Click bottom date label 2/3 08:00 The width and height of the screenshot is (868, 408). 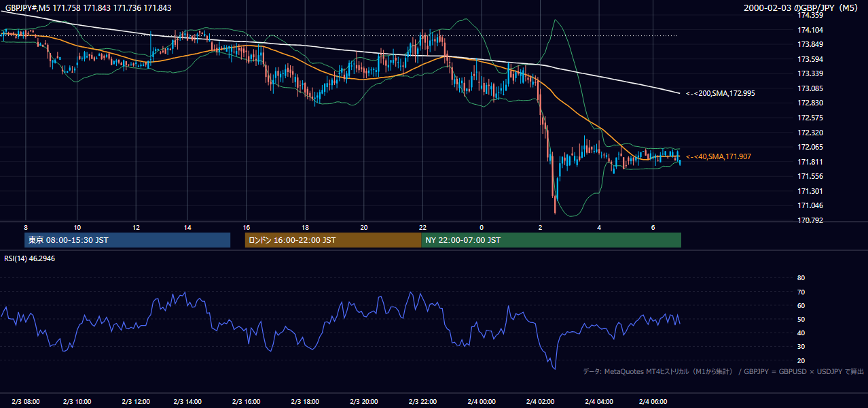25,401
